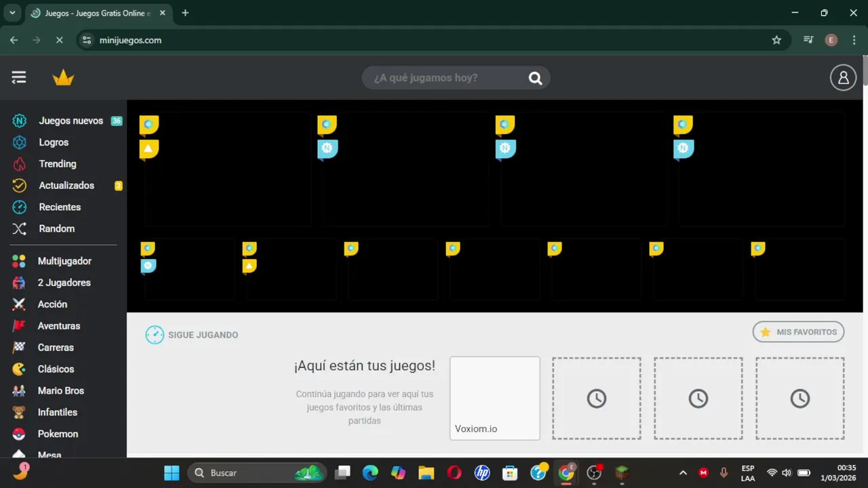Open the Task View taskbar icon
Screen dimensions: 868x488
point(343,472)
